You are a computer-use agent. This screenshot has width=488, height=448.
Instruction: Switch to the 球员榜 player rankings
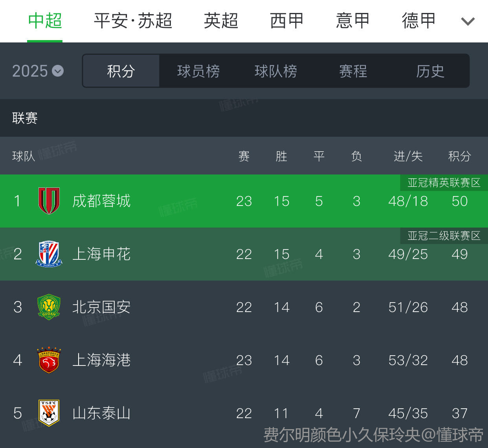(198, 71)
